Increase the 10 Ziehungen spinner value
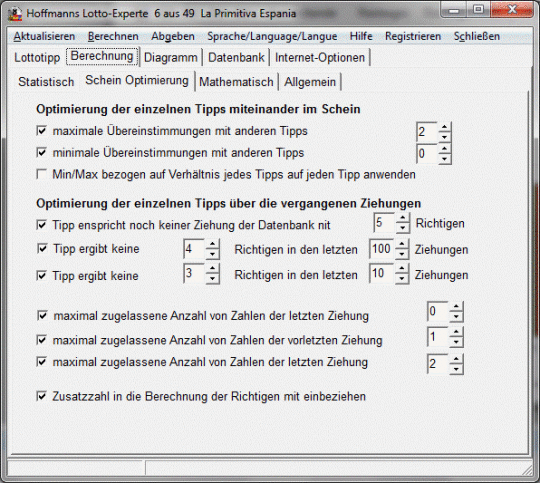This screenshot has height=483, width=540. [402, 269]
